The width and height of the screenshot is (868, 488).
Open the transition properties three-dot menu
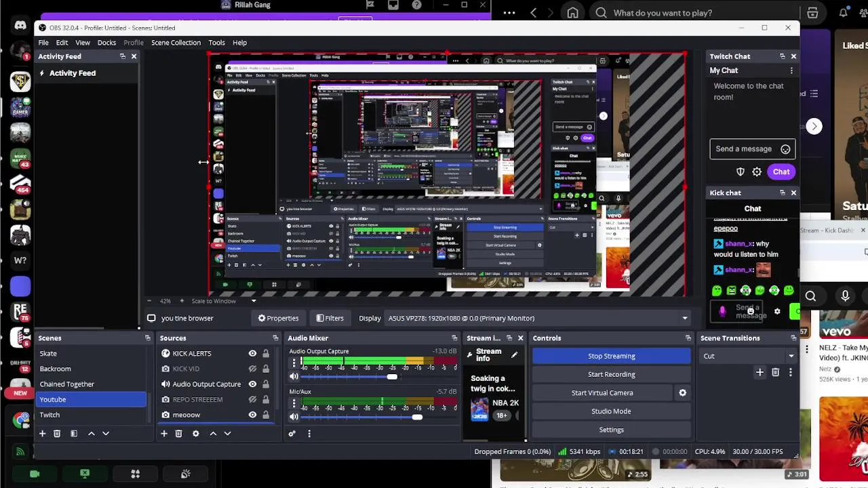791,372
